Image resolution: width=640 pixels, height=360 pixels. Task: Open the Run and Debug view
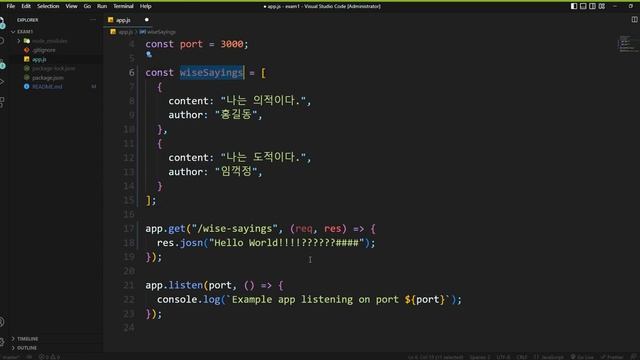[2, 82]
